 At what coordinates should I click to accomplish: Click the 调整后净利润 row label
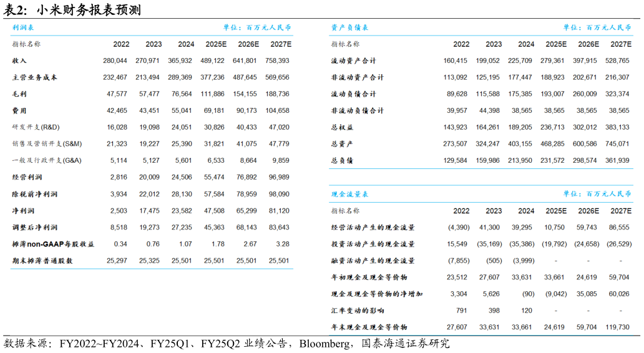coord(34,228)
